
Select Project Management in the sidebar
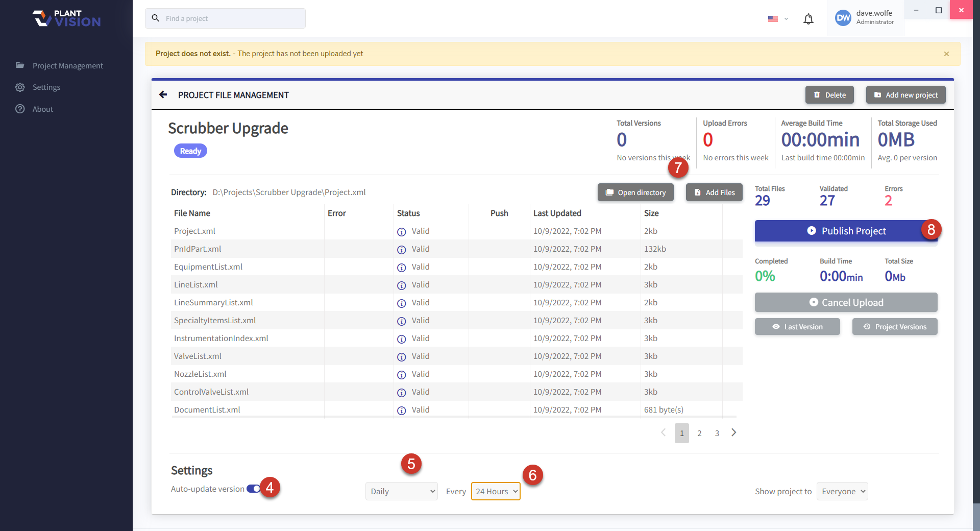pyautogui.click(x=67, y=65)
